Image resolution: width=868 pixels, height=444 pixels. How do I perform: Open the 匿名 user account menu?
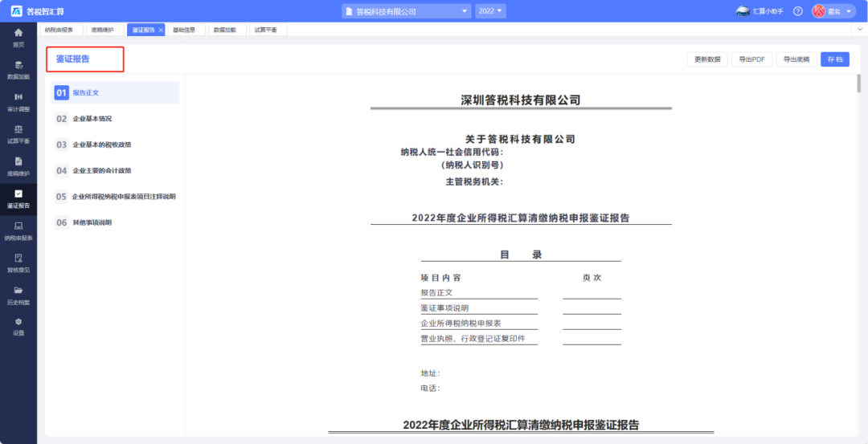point(833,11)
